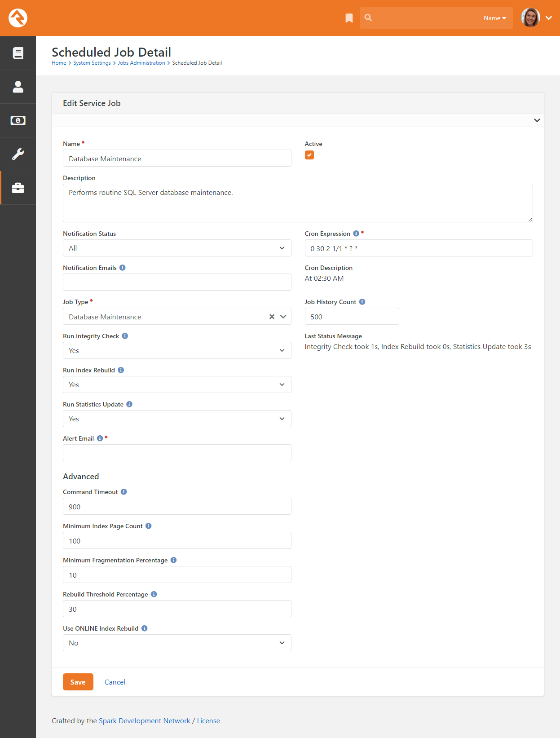Go to Jobs Administration breadcrumb

point(141,63)
